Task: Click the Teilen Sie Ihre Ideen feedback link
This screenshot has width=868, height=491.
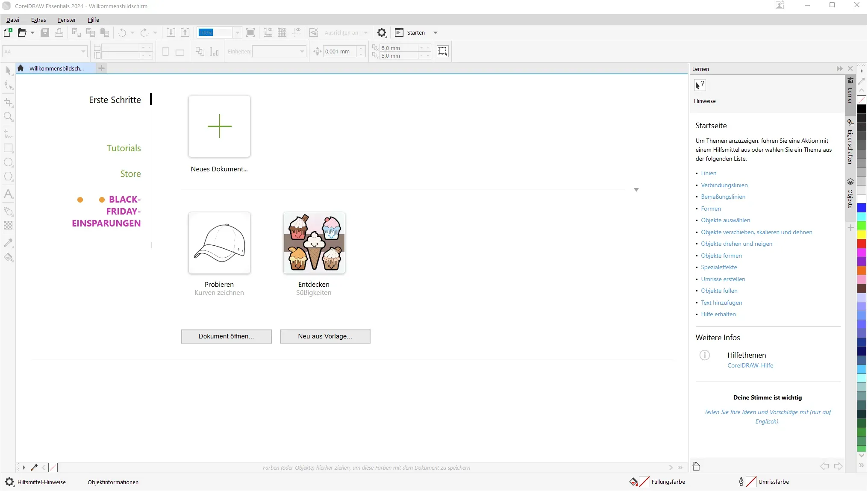Action: click(768, 417)
